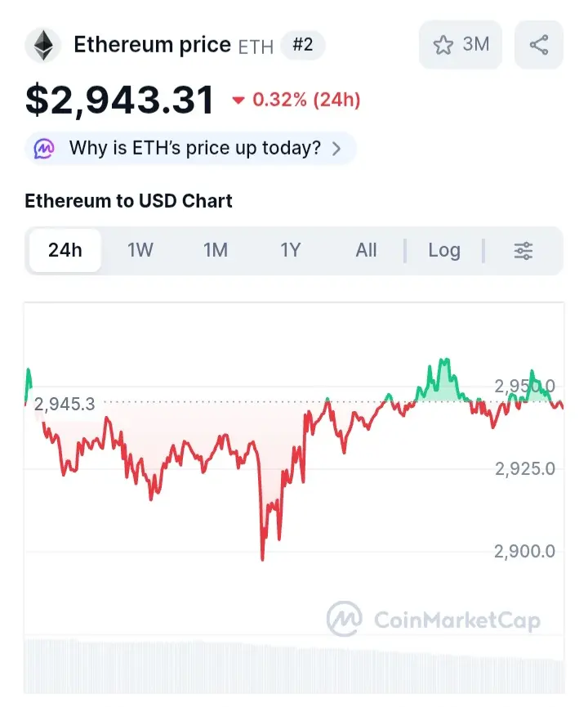Click the red down-arrow price change indicator
Screen dimensions: 588x707
(x=238, y=101)
